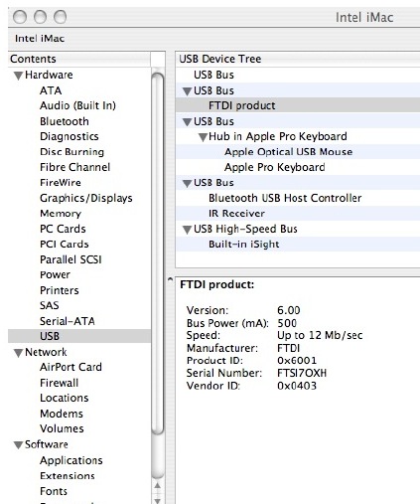Viewport: 420px width, 504px height.
Task: Select Fonts under Software
Action: [x=54, y=491]
